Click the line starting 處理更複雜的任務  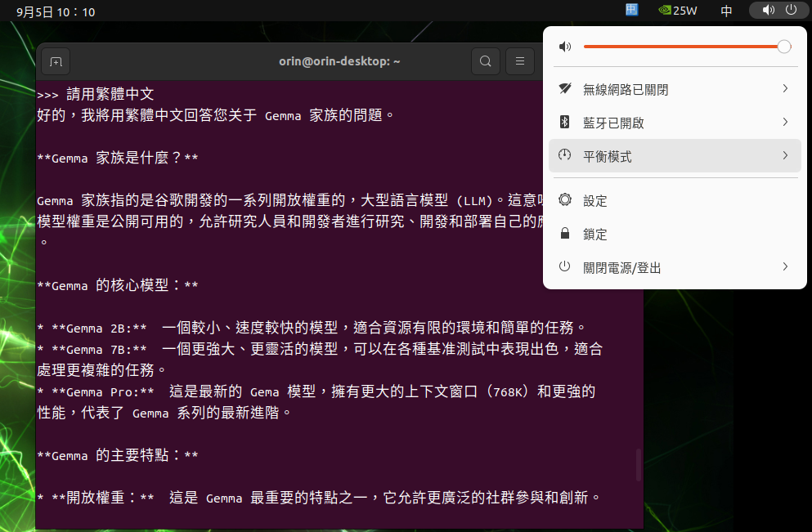102,370
